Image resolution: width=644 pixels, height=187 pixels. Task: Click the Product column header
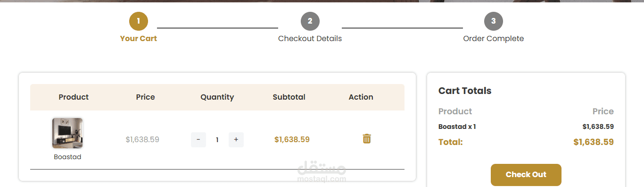point(74,97)
